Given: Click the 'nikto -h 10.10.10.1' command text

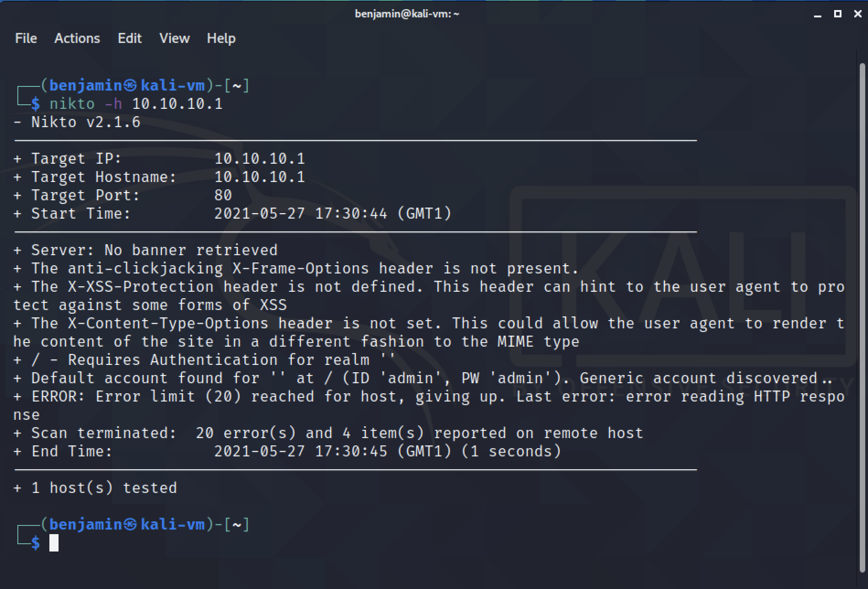Looking at the screenshot, I should (x=136, y=104).
